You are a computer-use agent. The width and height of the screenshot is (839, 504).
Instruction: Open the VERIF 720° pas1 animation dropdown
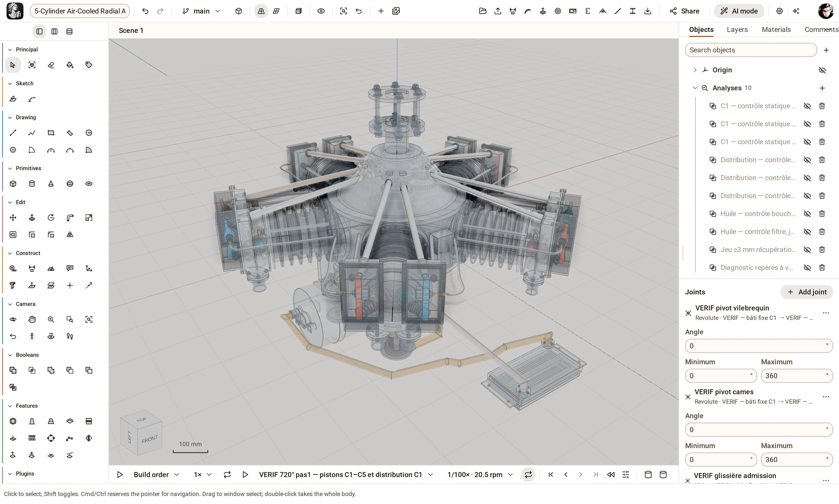(x=346, y=475)
